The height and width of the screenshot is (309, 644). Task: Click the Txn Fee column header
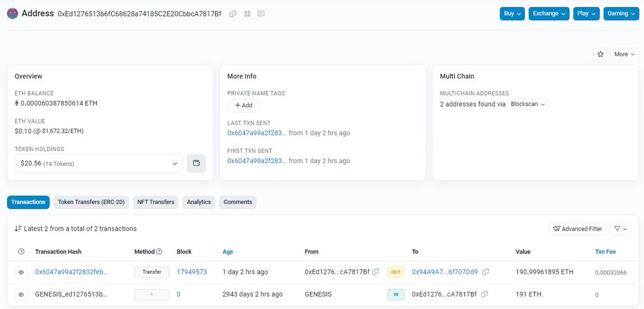pos(605,252)
